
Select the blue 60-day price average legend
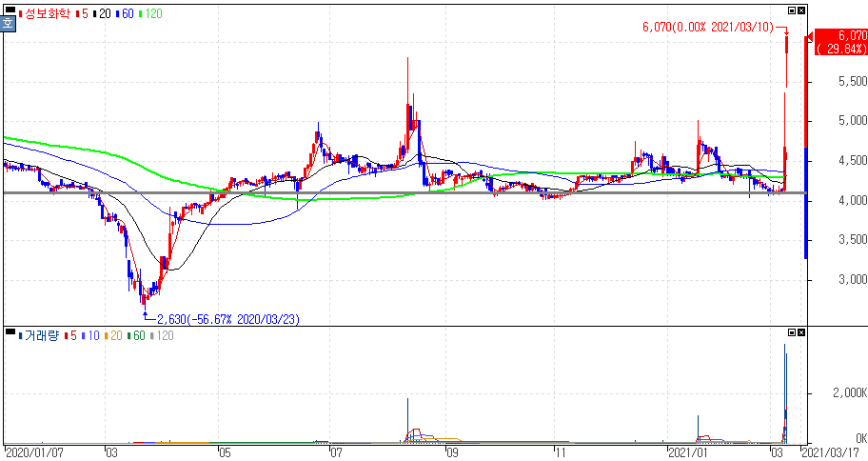[x=125, y=14]
